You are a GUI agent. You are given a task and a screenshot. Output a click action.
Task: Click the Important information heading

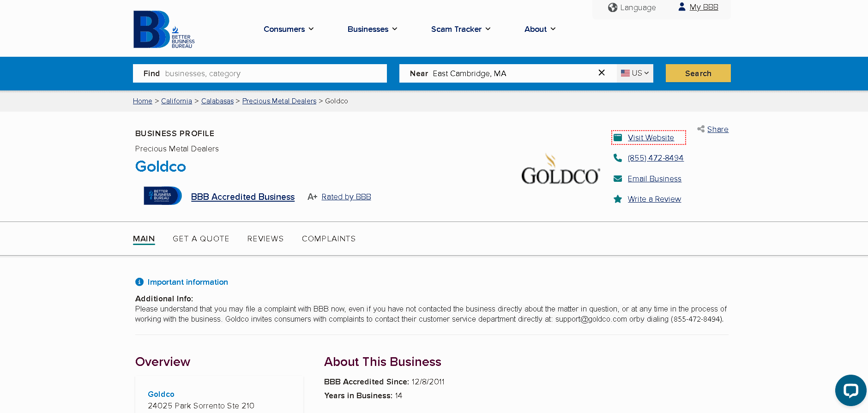coord(187,282)
